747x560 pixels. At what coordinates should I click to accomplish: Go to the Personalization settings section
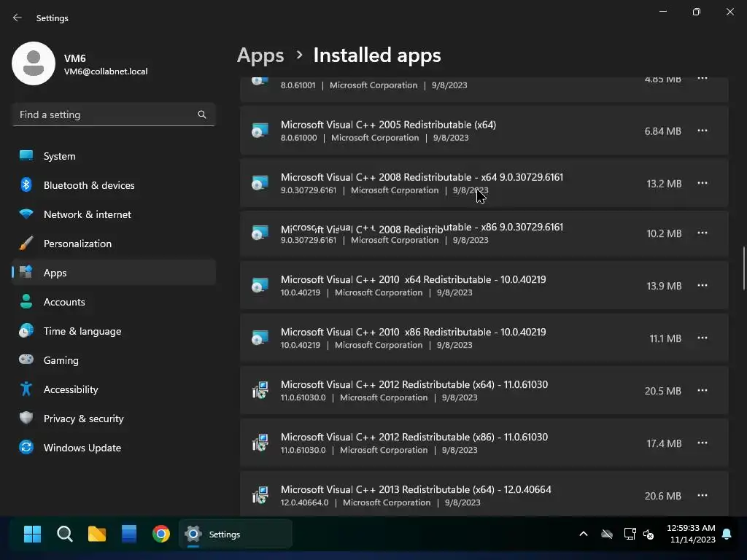[77, 244]
